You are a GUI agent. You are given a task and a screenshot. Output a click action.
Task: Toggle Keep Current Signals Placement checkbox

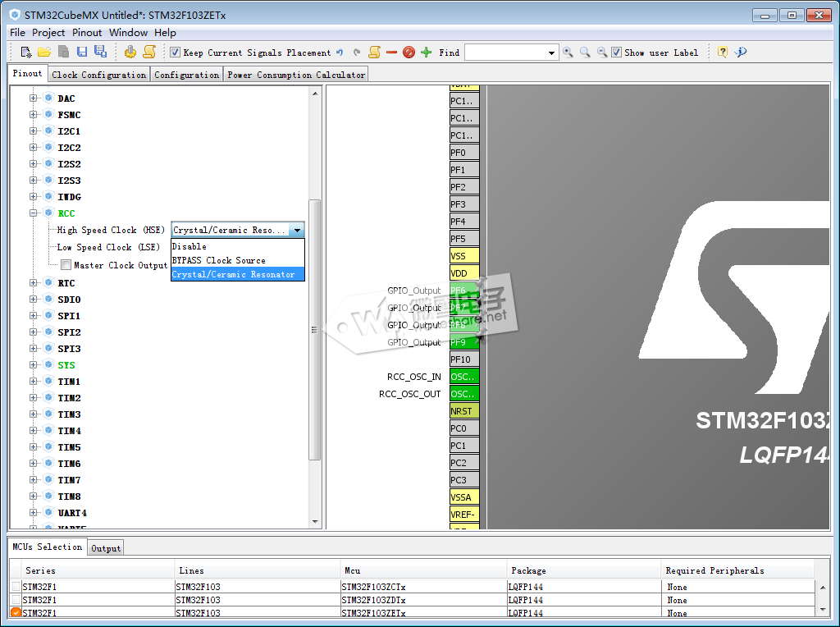coord(175,52)
